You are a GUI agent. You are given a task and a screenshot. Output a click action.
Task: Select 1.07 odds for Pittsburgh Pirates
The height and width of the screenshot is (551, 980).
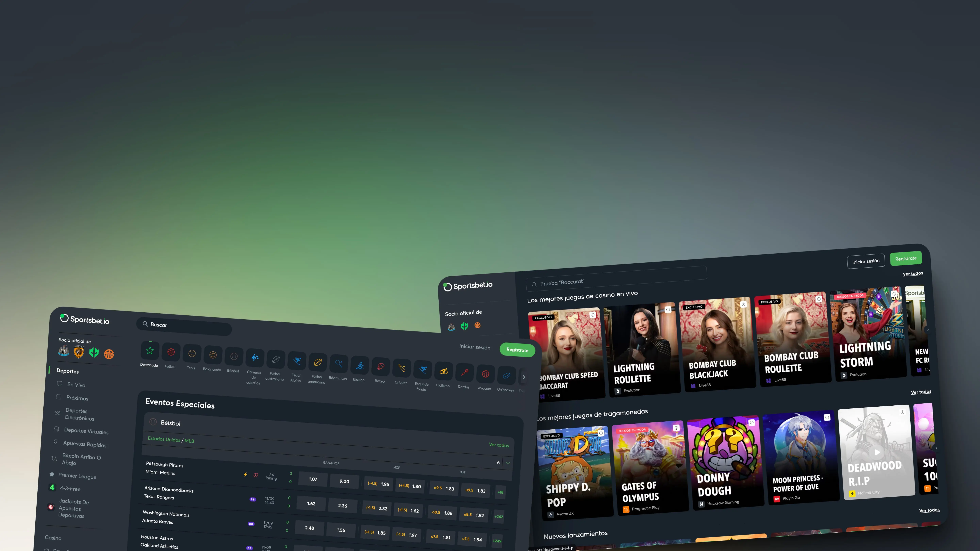tap(313, 479)
